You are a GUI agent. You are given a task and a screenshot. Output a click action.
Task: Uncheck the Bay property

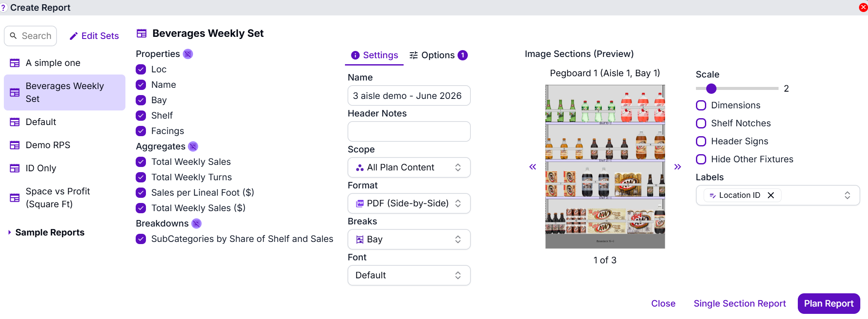[x=141, y=100]
